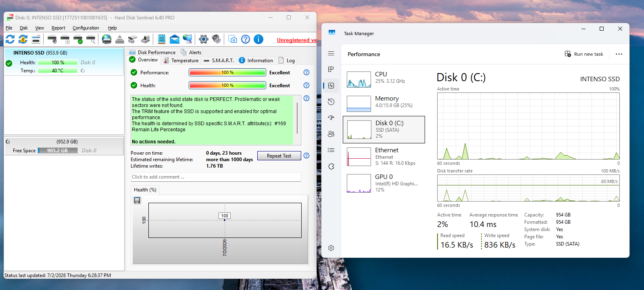
Task: Click the help icon beside Performance bar
Action: click(x=306, y=72)
